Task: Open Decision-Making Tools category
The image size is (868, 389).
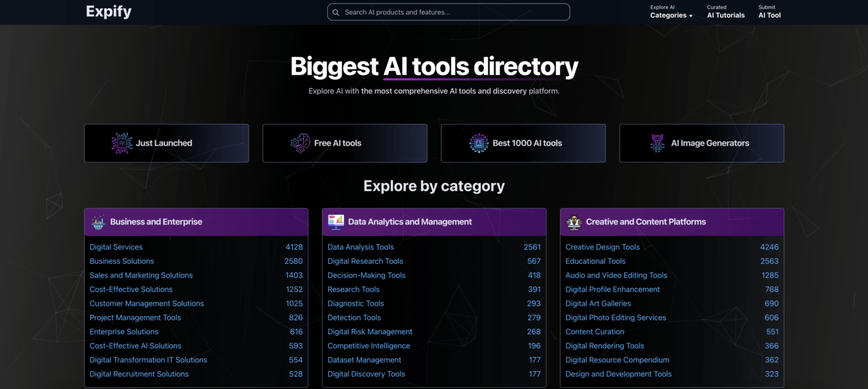Action: click(x=367, y=275)
